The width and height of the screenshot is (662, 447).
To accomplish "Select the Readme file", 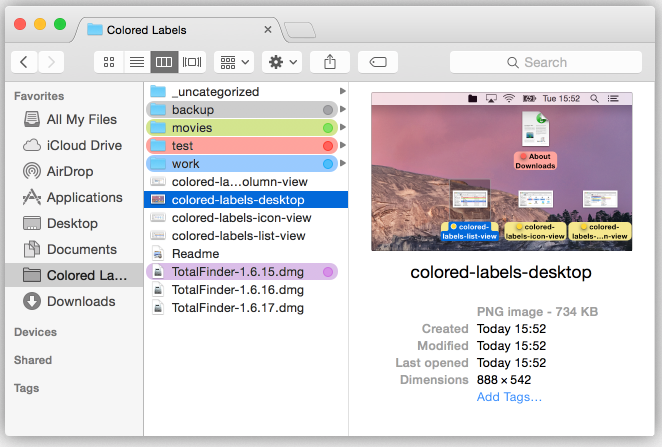I will pyautogui.click(x=246, y=254).
